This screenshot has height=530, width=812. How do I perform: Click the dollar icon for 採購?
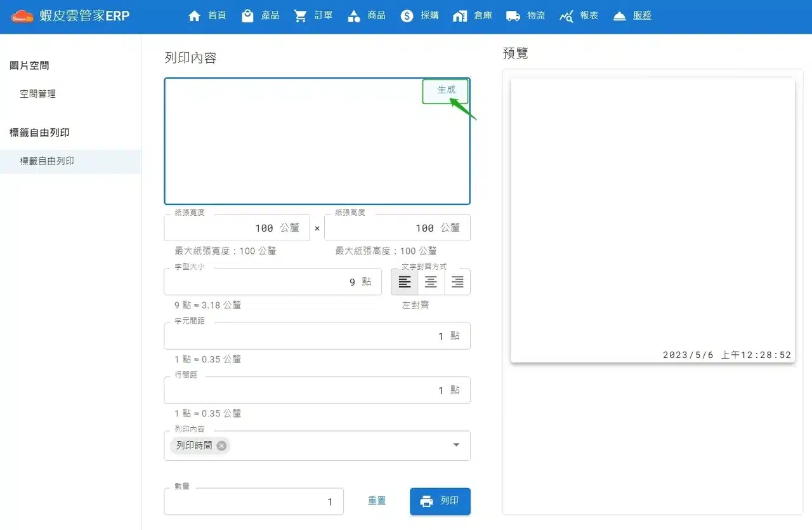coord(407,16)
